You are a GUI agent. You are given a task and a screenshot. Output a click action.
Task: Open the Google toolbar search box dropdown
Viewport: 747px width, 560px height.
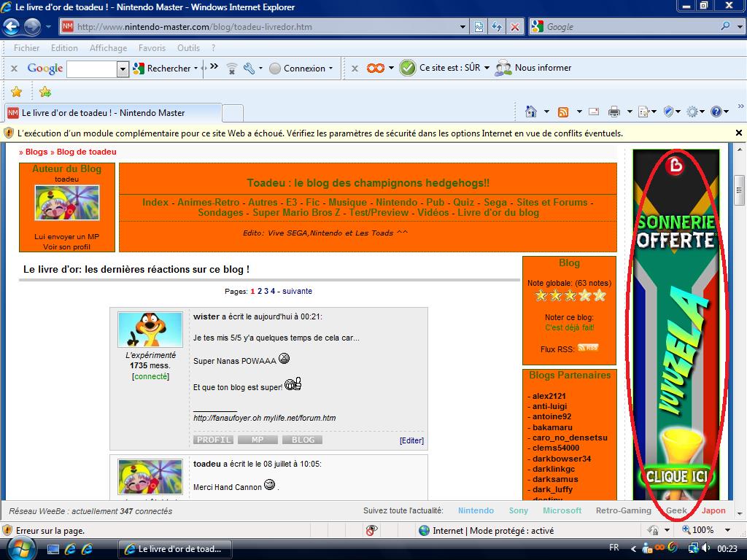123,69
